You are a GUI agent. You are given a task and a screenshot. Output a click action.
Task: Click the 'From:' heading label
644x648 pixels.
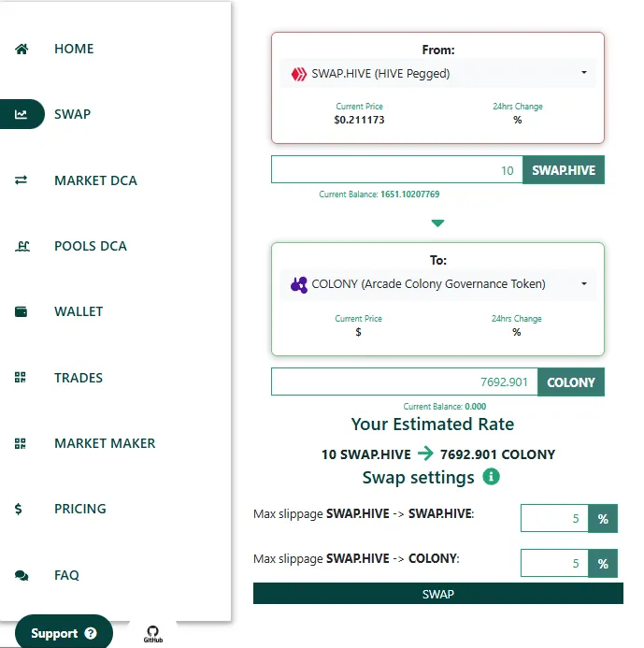[x=437, y=50]
